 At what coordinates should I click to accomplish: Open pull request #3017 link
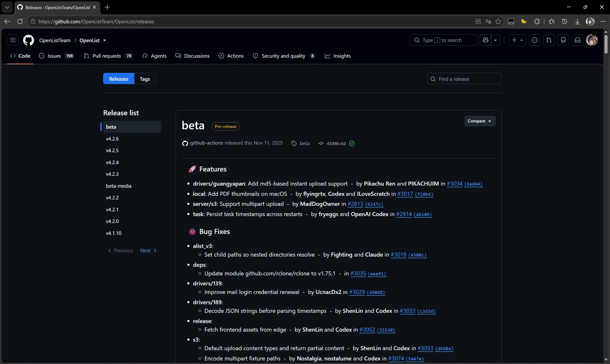coord(405,194)
